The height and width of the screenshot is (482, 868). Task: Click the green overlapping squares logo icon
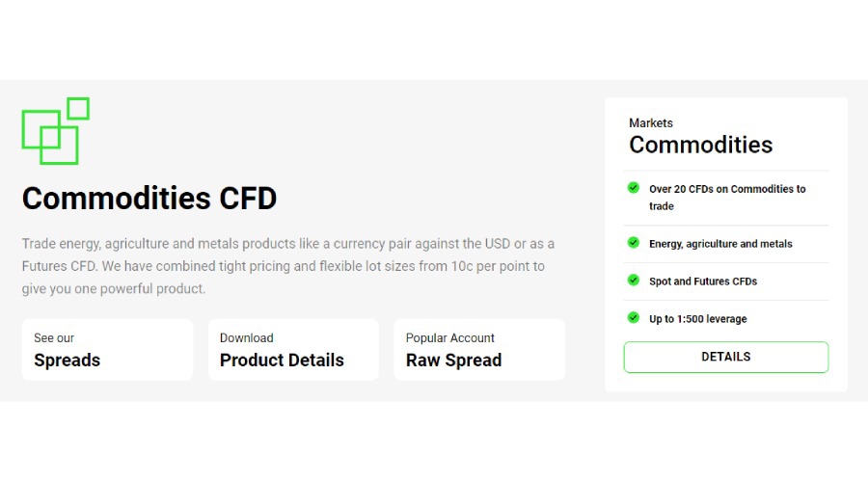tap(55, 130)
